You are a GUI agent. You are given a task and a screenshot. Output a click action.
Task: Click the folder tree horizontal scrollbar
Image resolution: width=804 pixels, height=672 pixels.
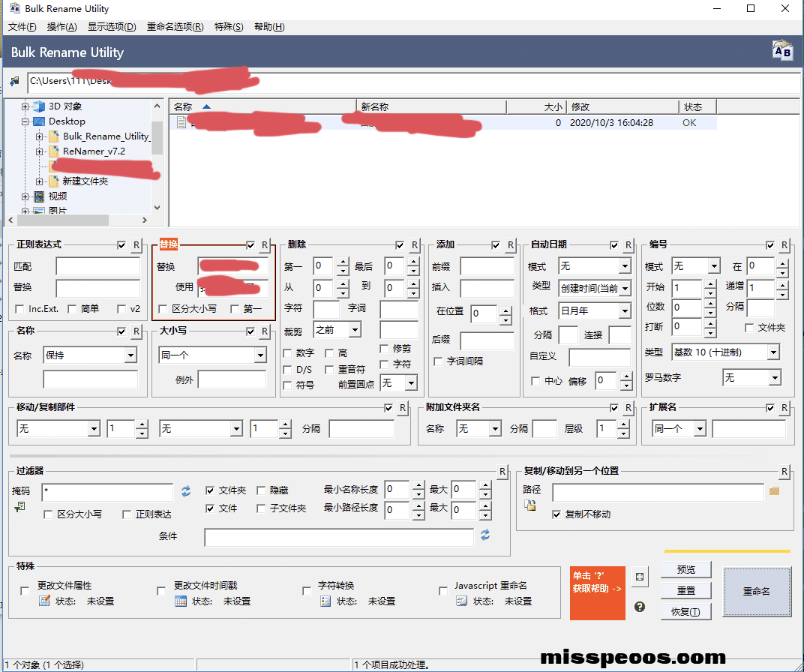click(x=77, y=220)
